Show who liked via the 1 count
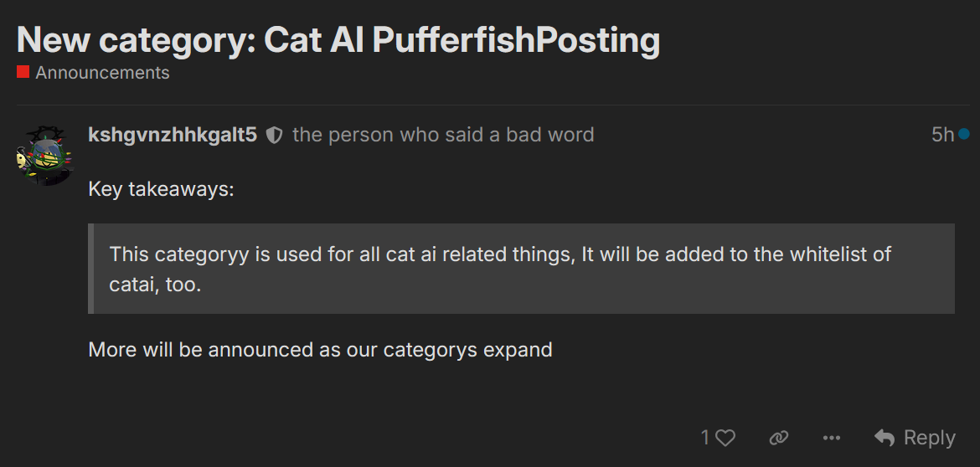 705,438
